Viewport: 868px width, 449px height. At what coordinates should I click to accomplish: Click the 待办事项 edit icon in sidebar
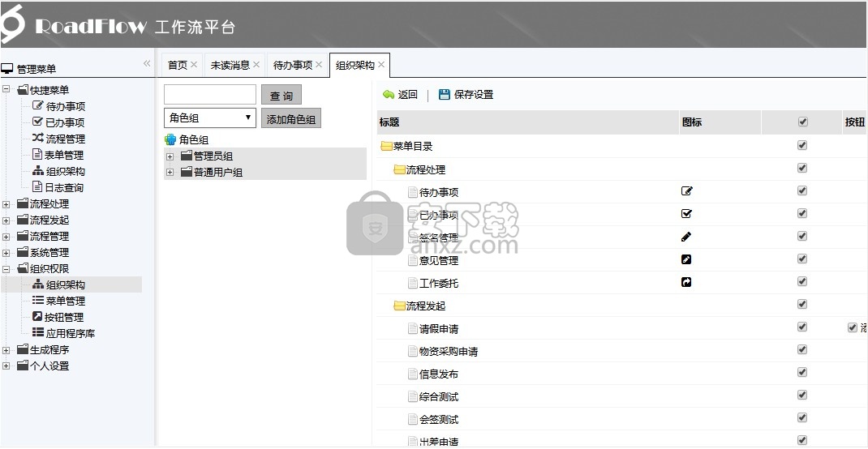pyautogui.click(x=37, y=105)
